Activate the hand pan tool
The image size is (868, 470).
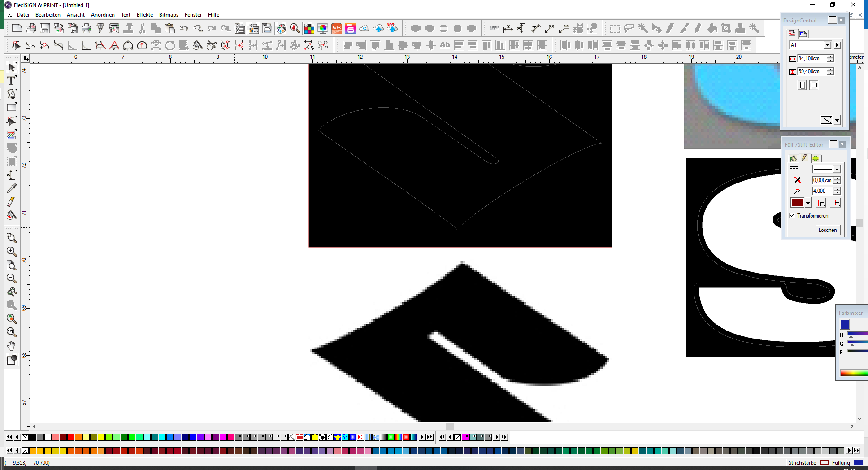(x=12, y=346)
